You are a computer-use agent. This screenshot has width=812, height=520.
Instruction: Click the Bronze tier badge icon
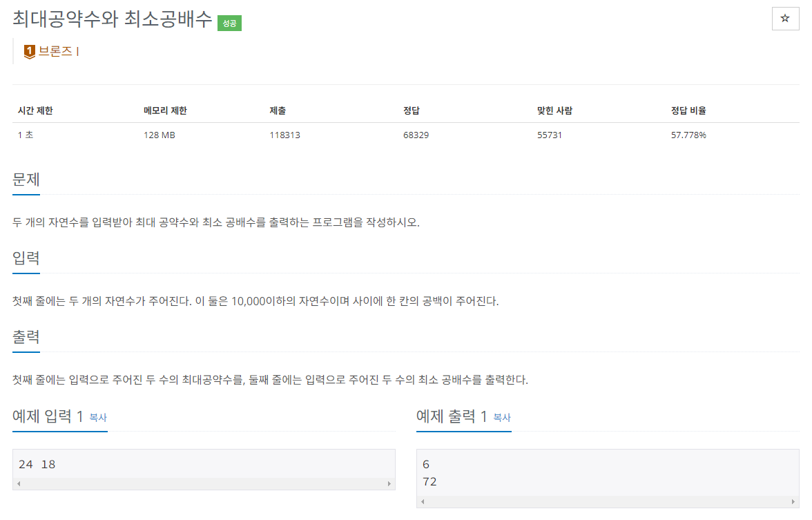pyautogui.click(x=30, y=51)
